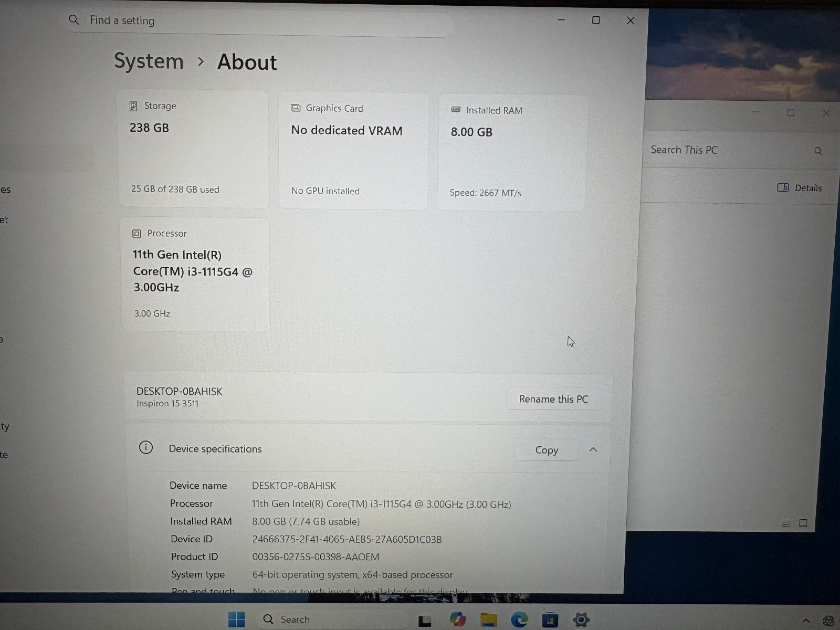Select the Device ID value text
840x630 pixels.
346,539
